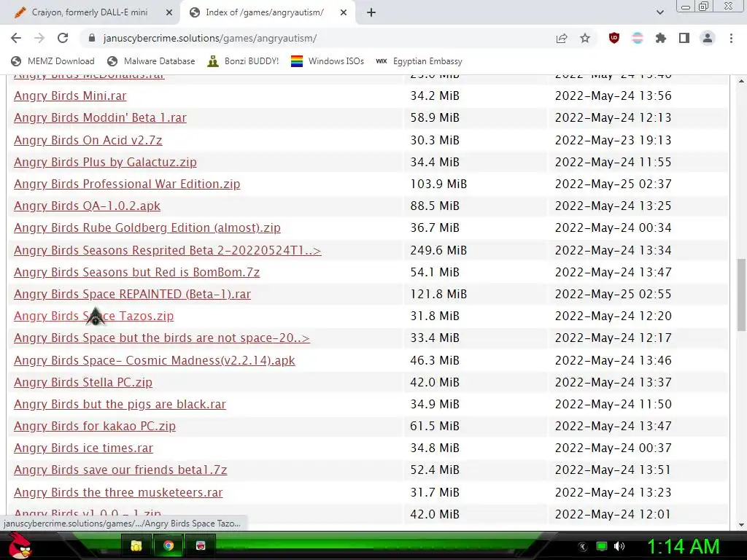Download Angry Birds Space- Cosmic Madness apk
Viewport: 747px width, 560px height.
coord(155,360)
